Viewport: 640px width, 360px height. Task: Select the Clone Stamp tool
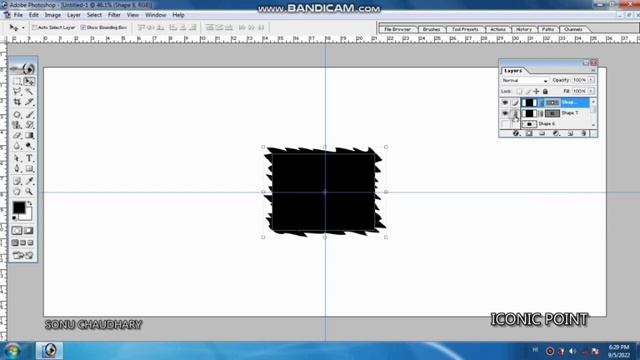pos(17,125)
